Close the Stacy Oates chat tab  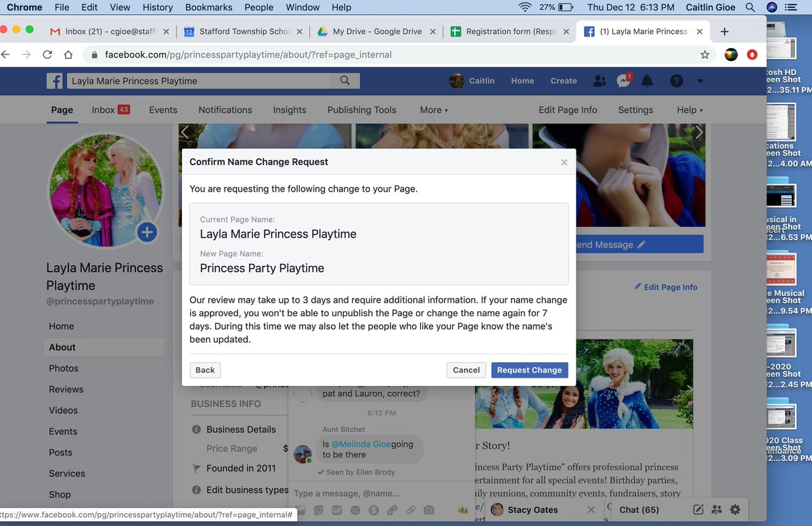click(591, 510)
